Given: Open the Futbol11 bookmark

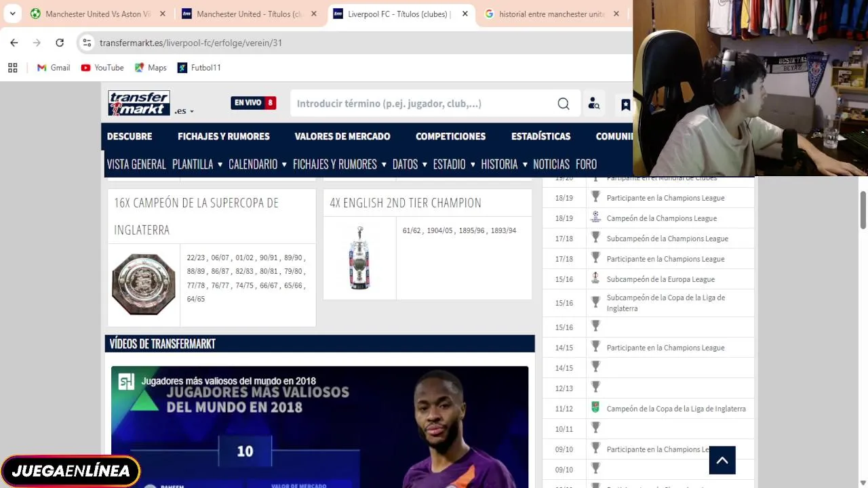Looking at the screenshot, I should click(x=199, y=68).
